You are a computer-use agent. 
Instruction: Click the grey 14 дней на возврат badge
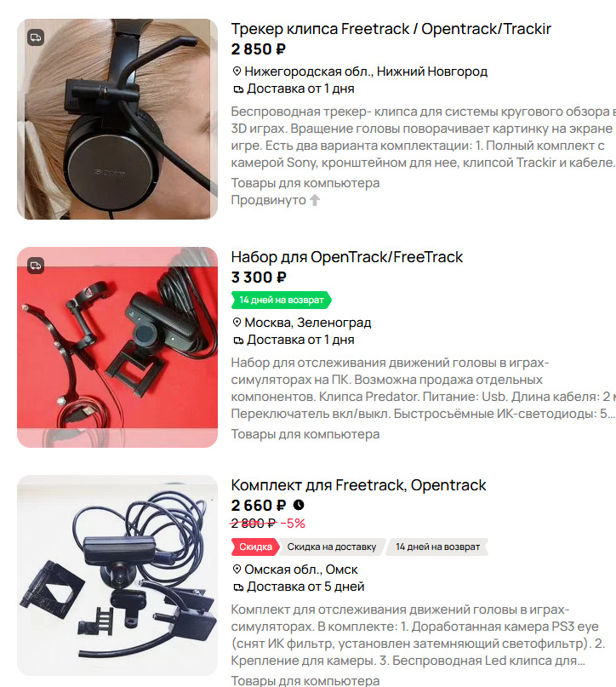[x=437, y=547]
